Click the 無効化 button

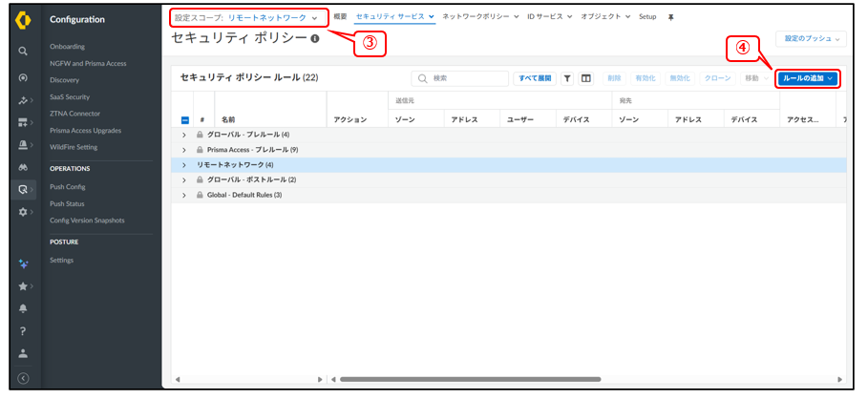point(679,78)
